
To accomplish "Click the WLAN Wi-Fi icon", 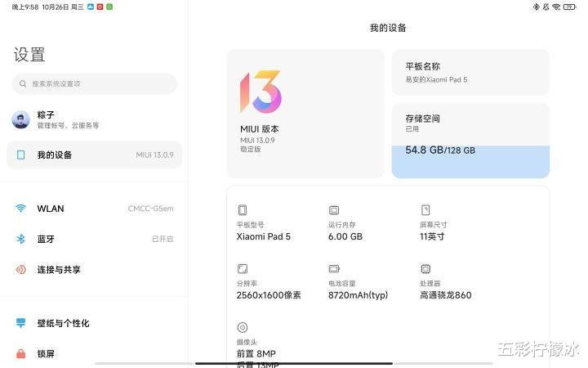I will [x=20, y=209].
